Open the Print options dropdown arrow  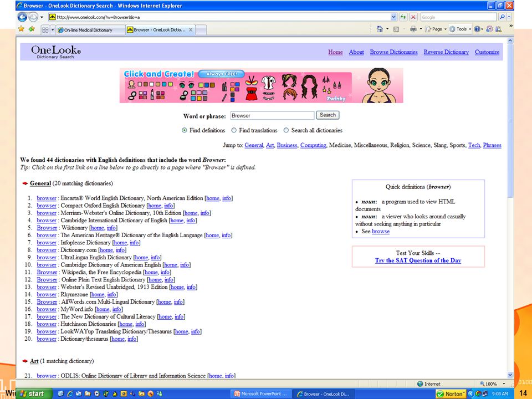[421, 29]
